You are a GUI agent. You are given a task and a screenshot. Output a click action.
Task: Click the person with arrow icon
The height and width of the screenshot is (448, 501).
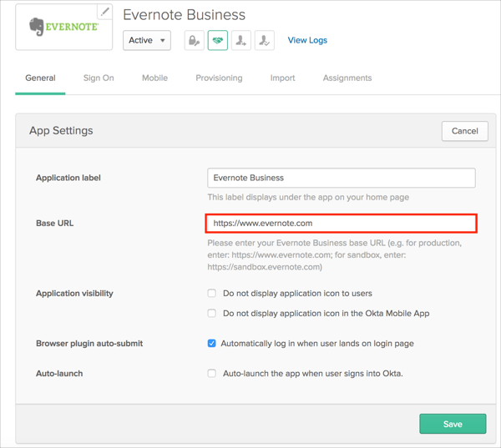click(x=241, y=40)
